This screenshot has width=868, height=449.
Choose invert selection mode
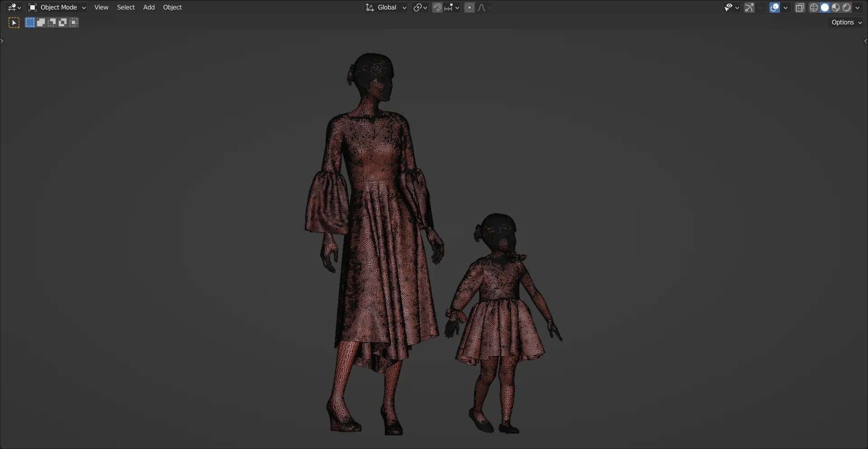(62, 22)
